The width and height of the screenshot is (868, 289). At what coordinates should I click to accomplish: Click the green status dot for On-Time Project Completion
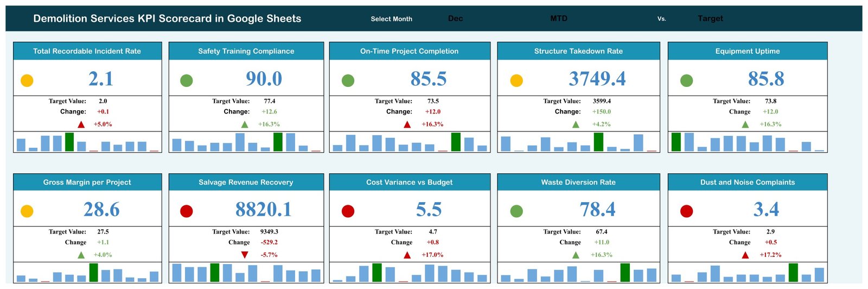348,80
